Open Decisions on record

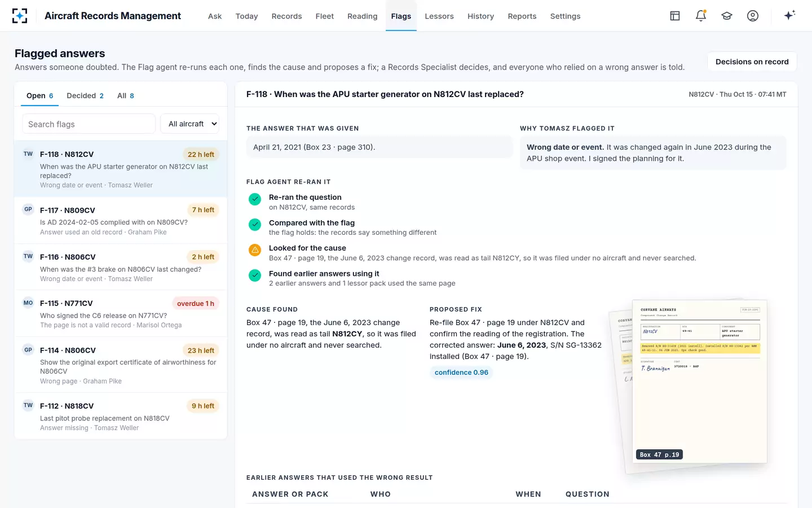pos(752,62)
